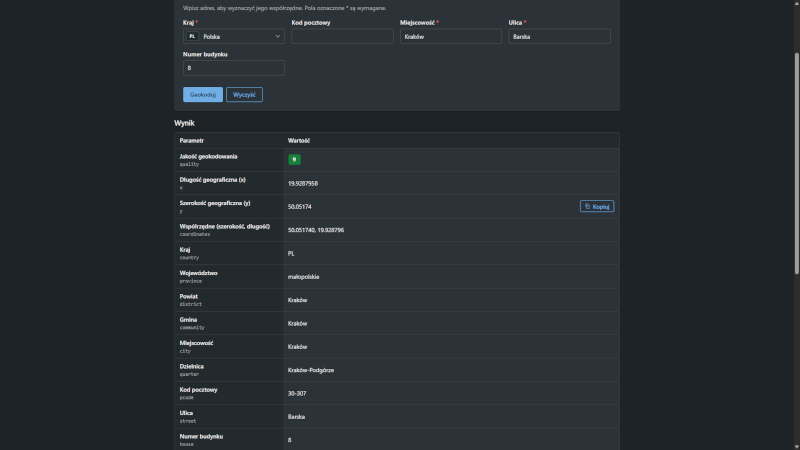The height and width of the screenshot is (450, 800).
Task: Click the Kraków value in Gmina row
Action: [x=297, y=323]
